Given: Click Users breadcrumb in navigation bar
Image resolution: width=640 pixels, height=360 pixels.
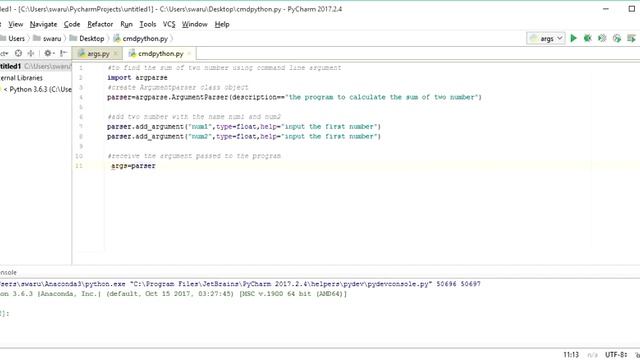Looking at the screenshot, I should tap(12, 38).
